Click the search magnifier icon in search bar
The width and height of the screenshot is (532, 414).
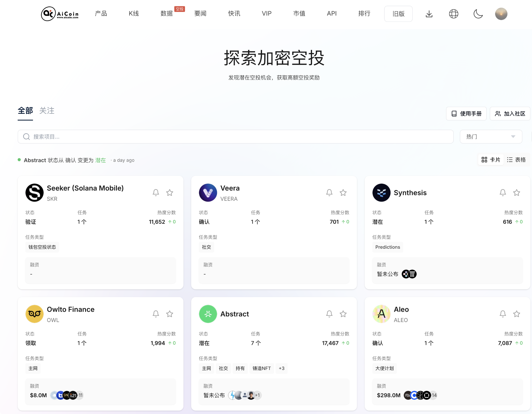point(26,136)
